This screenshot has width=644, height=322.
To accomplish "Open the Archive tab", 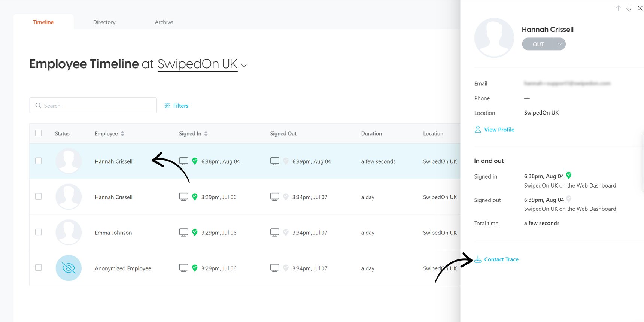I will point(164,22).
